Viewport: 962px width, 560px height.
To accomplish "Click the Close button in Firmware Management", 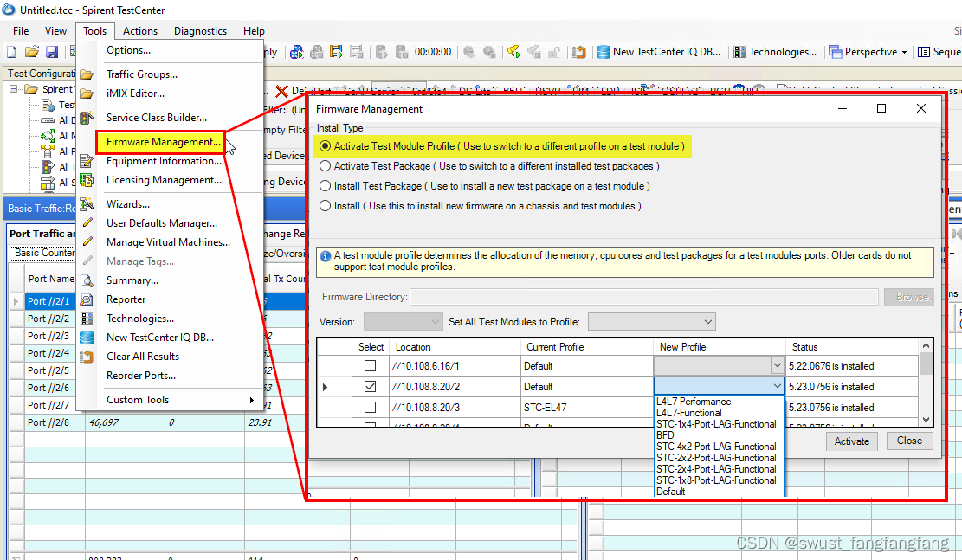I will pos(909,441).
